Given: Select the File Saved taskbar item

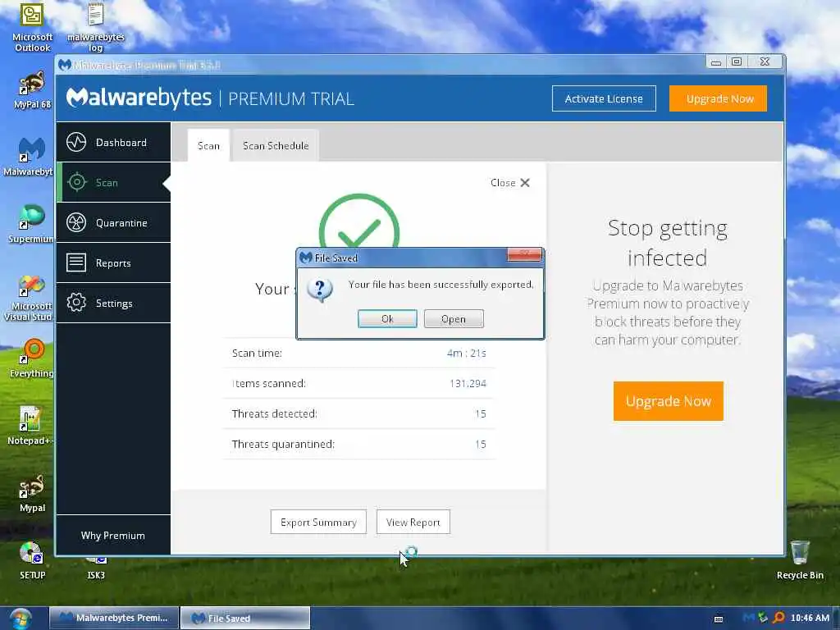Looking at the screenshot, I should pyautogui.click(x=245, y=618).
